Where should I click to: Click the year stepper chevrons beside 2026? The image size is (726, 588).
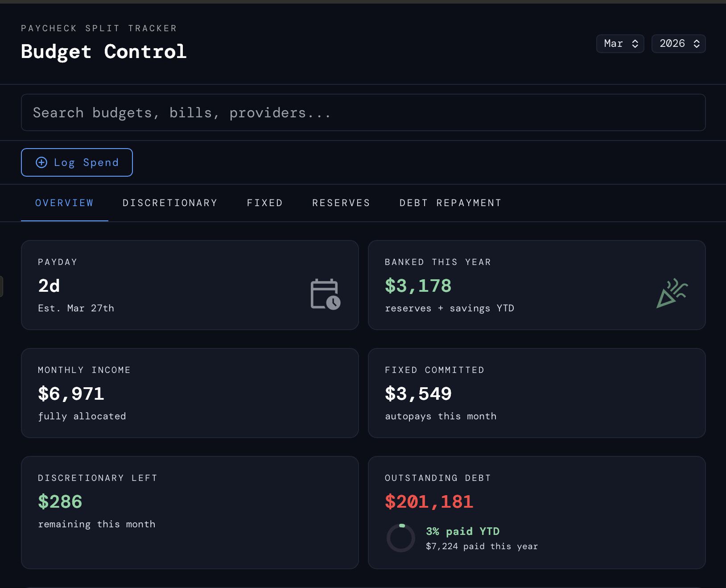tap(696, 43)
